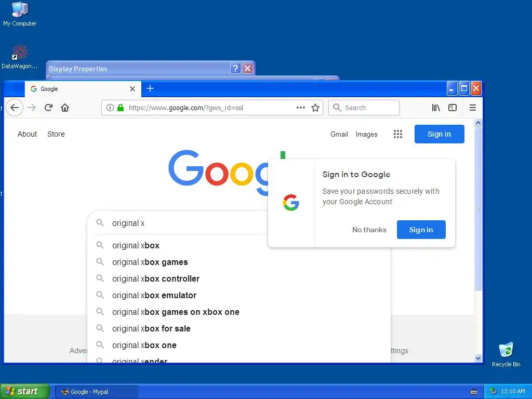Click the system tray network icon
The width and height of the screenshot is (532, 399).
click(x=494, y=391)
